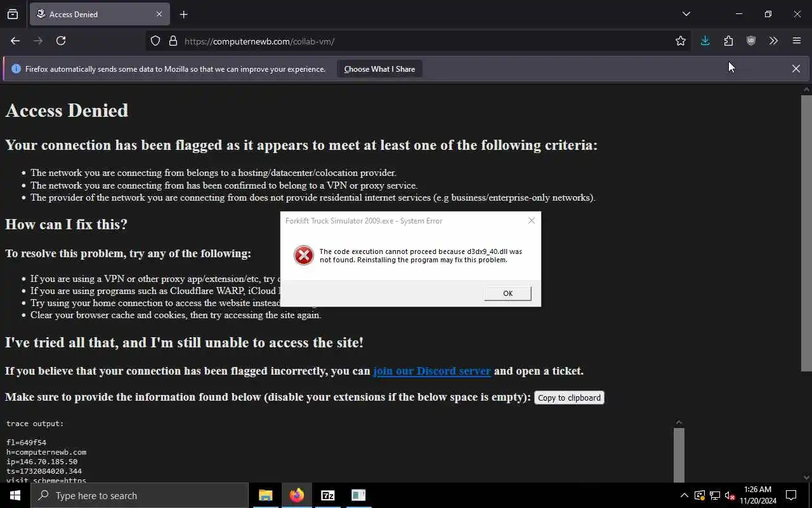Click the Access Denied heading
Image resolution: width=812 pixels, height=508 pixels.
pyautogui.click(x=67, y=110)
